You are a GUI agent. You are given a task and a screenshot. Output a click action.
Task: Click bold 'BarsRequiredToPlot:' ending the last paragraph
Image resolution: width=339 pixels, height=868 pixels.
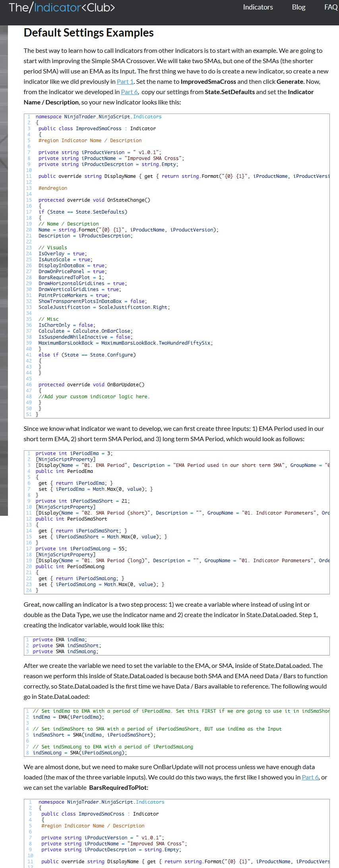click(118, 787)
